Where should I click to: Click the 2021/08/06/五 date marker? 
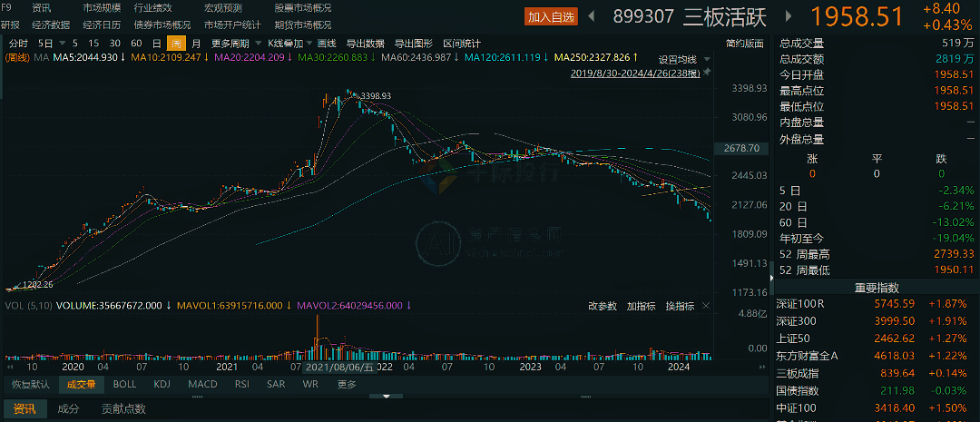point(338,368)
